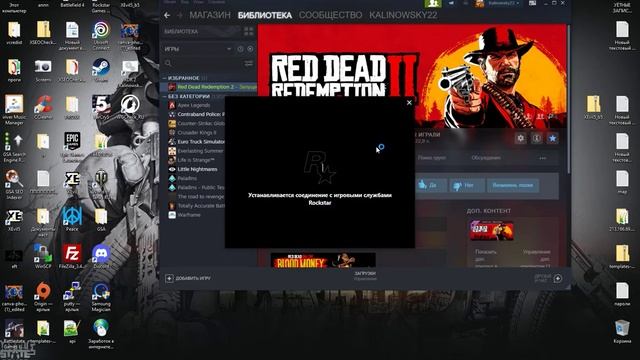Select Counter-Strike in library list
The width and height of the screenshot is (640, 360).
coord(197,123)
